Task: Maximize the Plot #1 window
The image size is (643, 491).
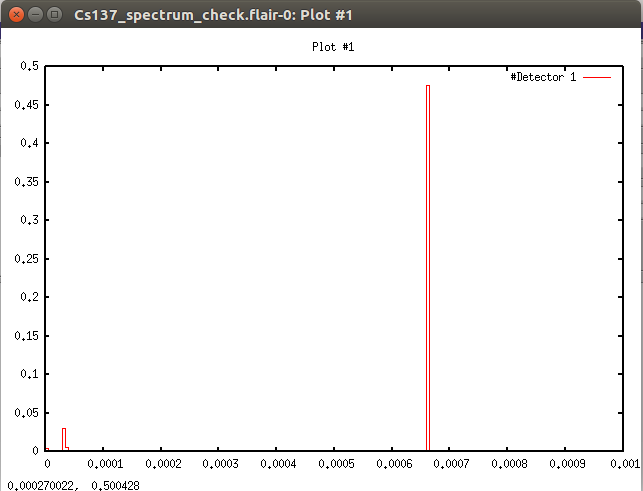Action: [54, 15]
